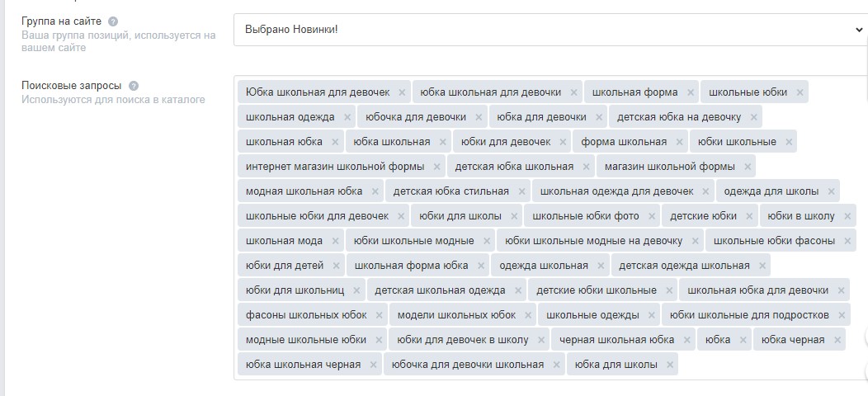This screenshot has height=396, width=868.
Task: Delete the 'форма школьная' tag
Action: point(679,142)
